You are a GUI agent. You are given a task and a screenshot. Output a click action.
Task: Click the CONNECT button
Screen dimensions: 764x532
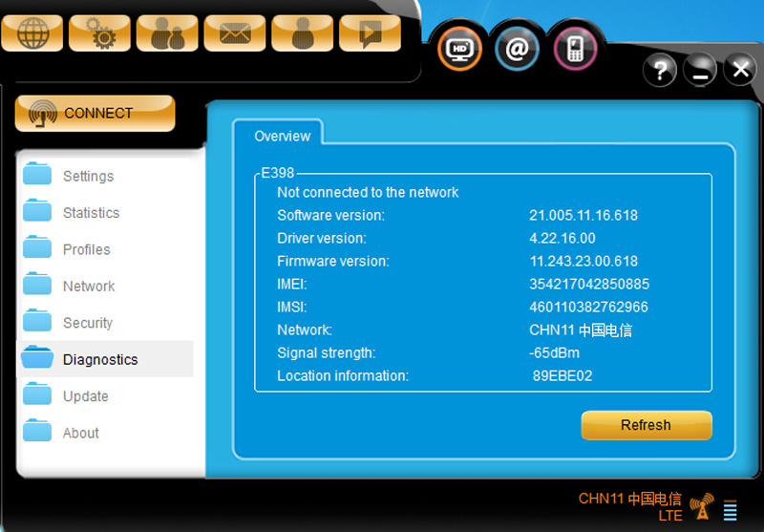(95, 114)
